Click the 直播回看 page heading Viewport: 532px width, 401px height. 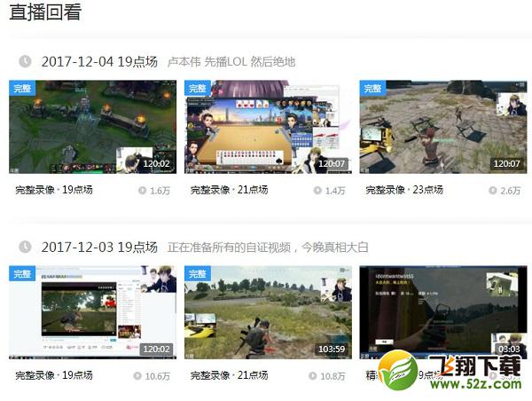click(45, 12)
